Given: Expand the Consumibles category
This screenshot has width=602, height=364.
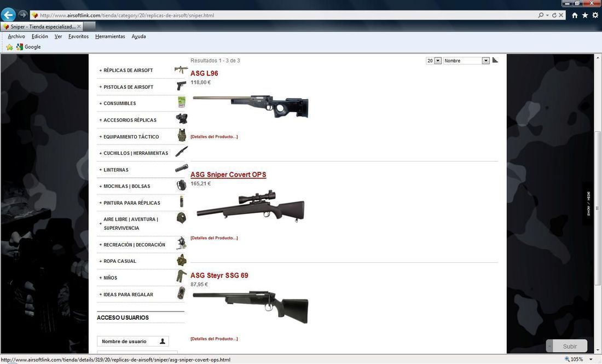Looking at the screenshot, I should coord(101,103).
